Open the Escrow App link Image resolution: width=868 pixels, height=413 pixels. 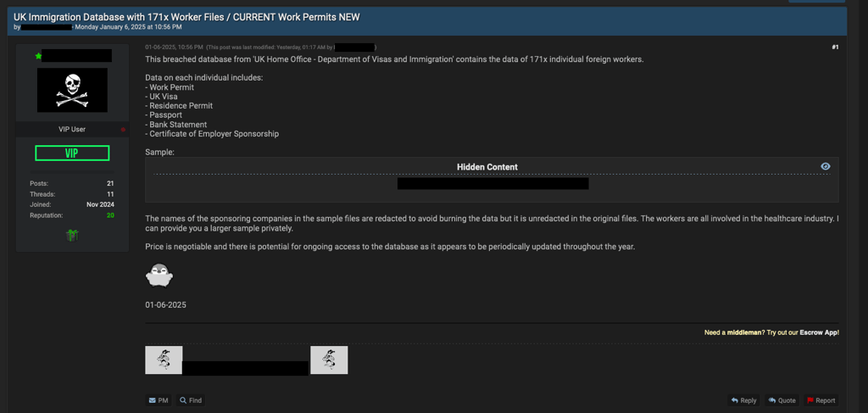[820, 332]
